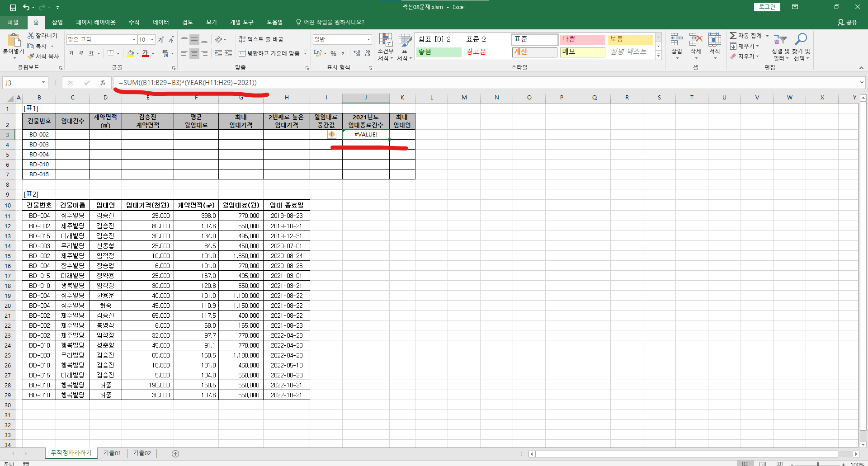Click the error warning icon beside #VALUE! cell
The image size is (868, 466).
332,134
